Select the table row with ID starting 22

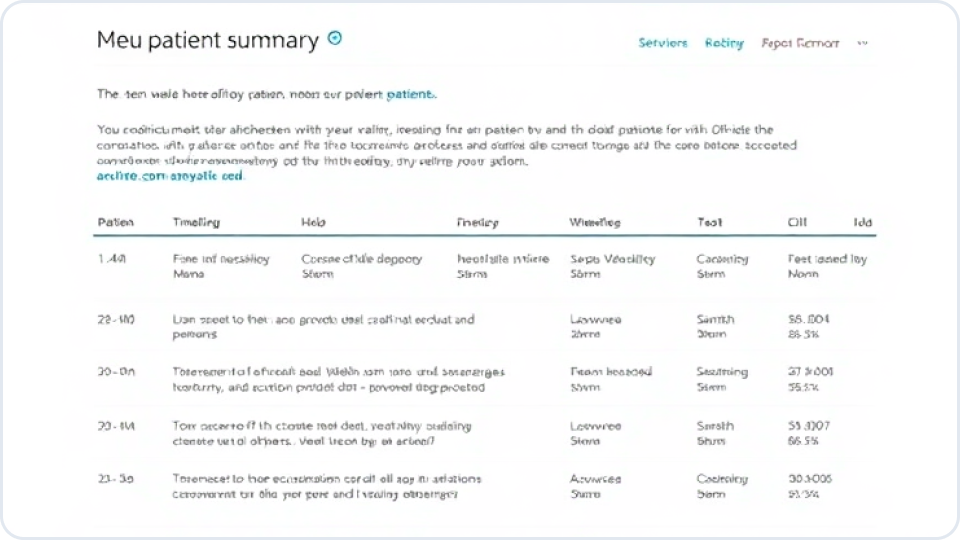116,320
